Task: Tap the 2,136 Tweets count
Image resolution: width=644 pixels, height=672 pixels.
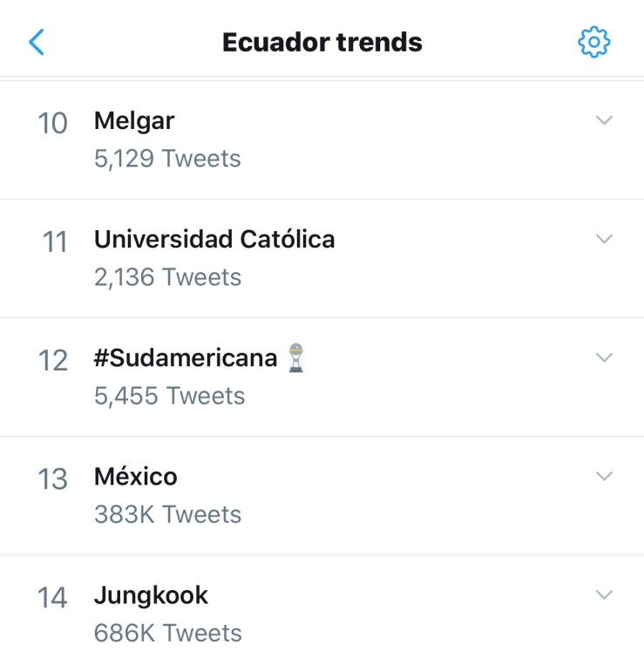Action: click(x=167, y=277)
